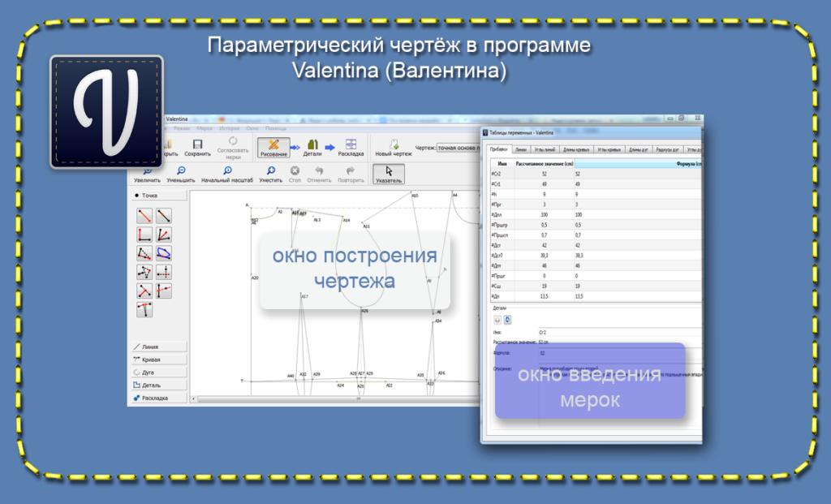The image size is (831, 504).
Task: Select the #Сг1 row in the table
Action: tap(596, 184)
